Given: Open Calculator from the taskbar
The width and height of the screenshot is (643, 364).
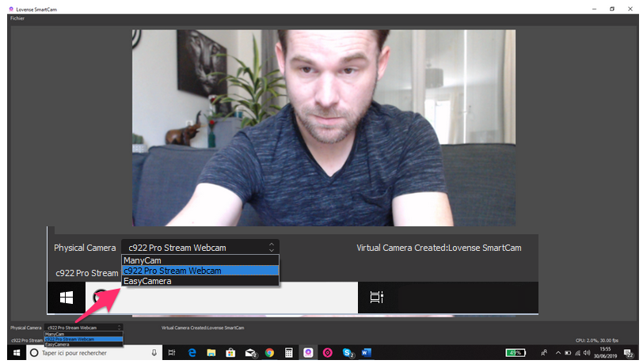Looking at the screenshot, I should pyautogui.click(x=289, y=353).
